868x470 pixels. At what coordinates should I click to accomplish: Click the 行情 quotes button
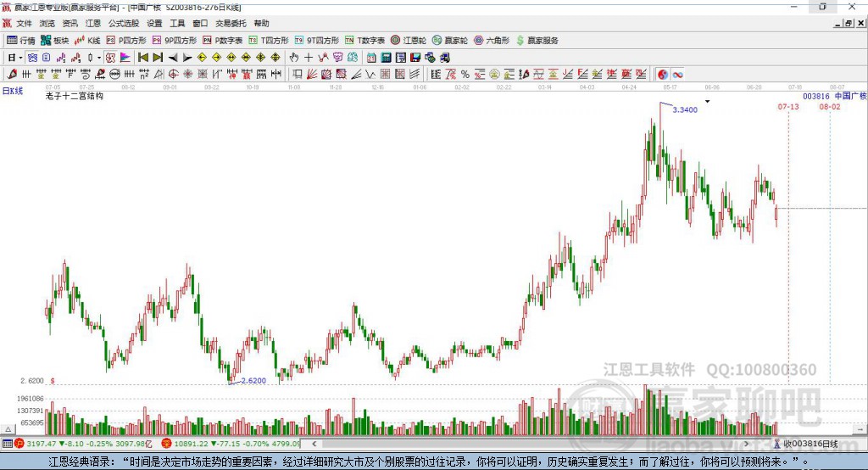21,40
